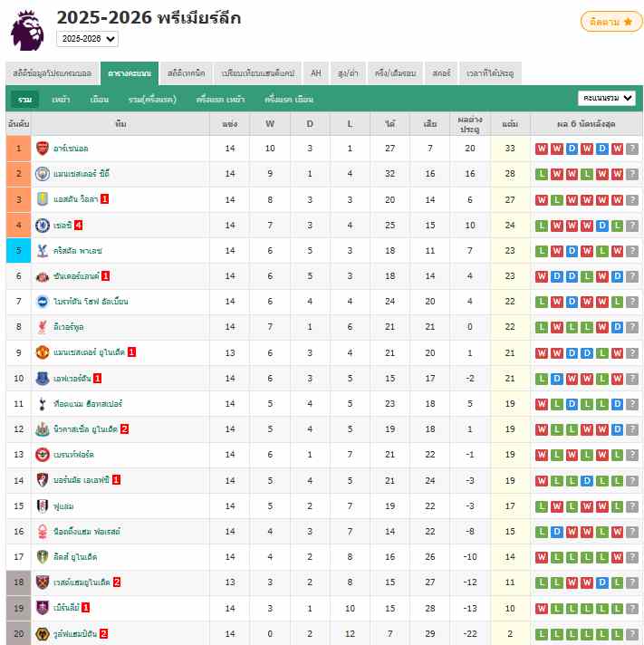Open the AH tab
The width and height of the screenshot is (644, 645).
pyautogui.click(x=315, y=73)
